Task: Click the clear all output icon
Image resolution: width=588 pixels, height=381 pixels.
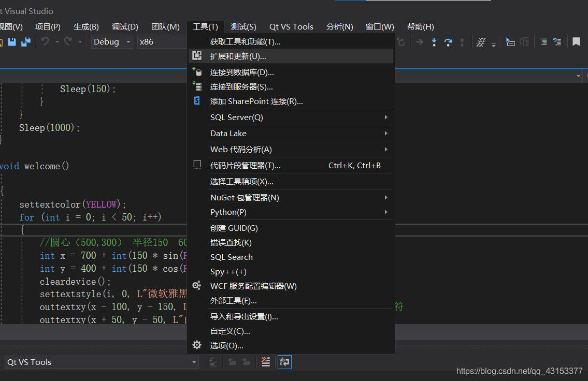Action: click(x=265, y=362)
